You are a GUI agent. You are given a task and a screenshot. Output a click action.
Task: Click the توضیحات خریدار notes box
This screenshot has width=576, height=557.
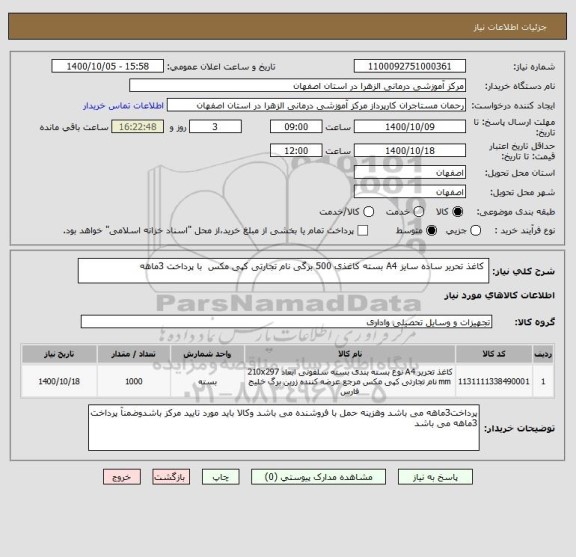coord(284,428)
